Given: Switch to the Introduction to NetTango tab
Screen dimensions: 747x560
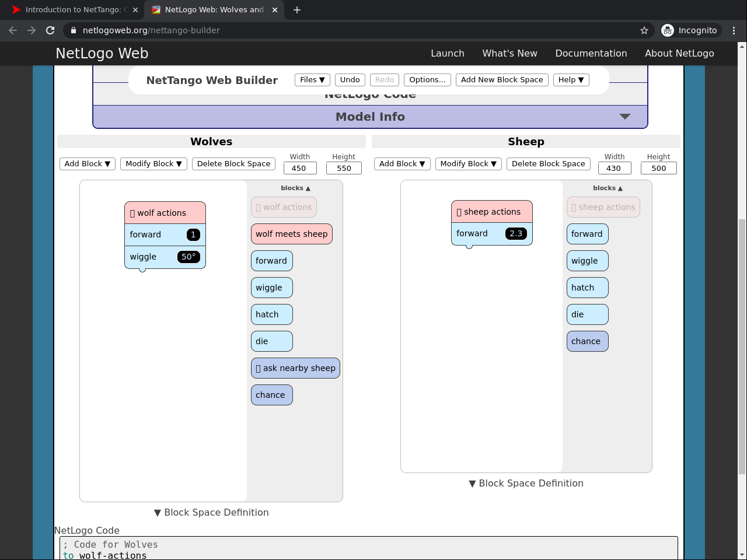Looking at the screenshot, I should tap(74, 10).
